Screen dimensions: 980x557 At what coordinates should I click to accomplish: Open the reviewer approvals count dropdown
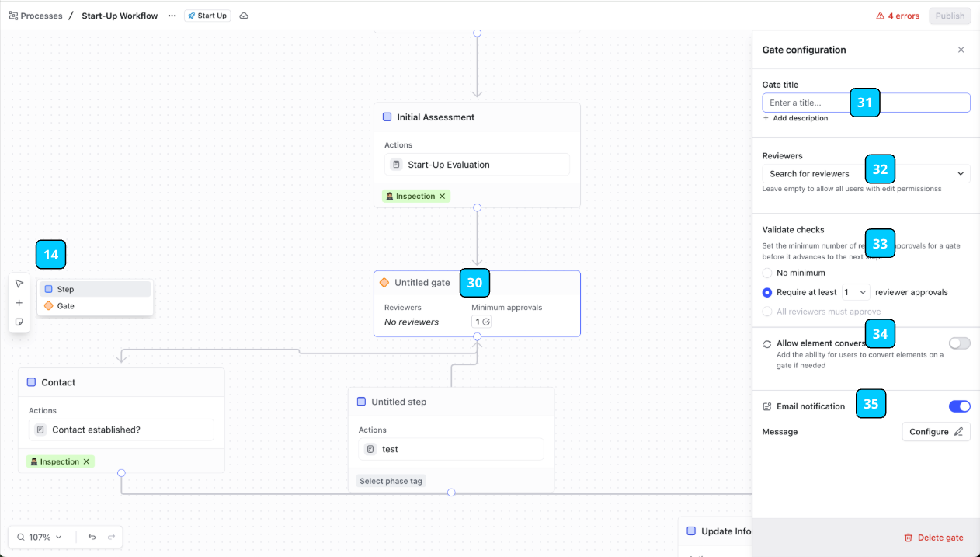tap(856, 292)
